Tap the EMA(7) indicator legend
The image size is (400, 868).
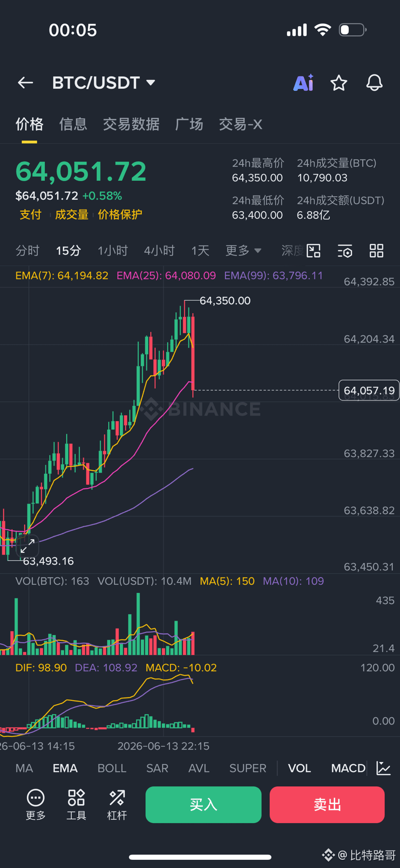click(x=62, y=275)
